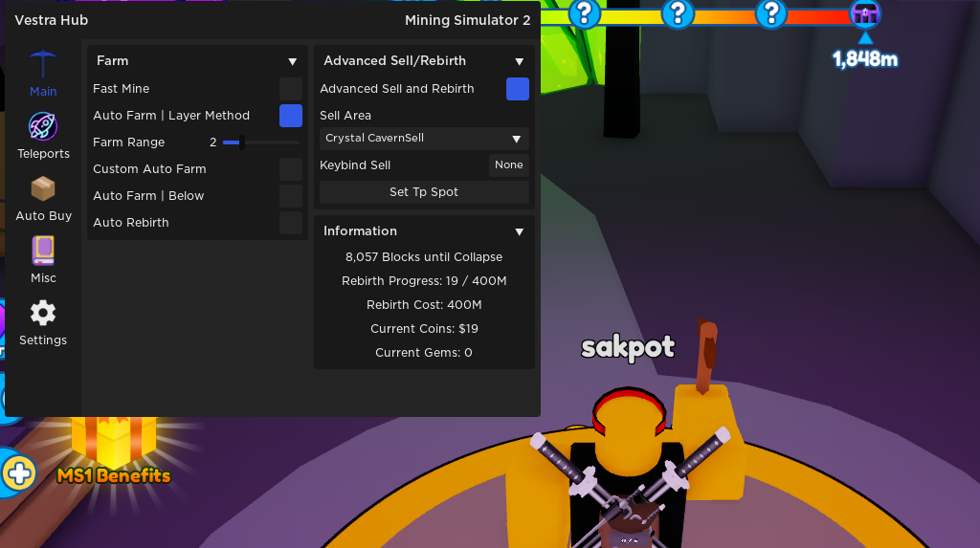
Task: Click the MS1 Benefits label
Action: point(114,476)
